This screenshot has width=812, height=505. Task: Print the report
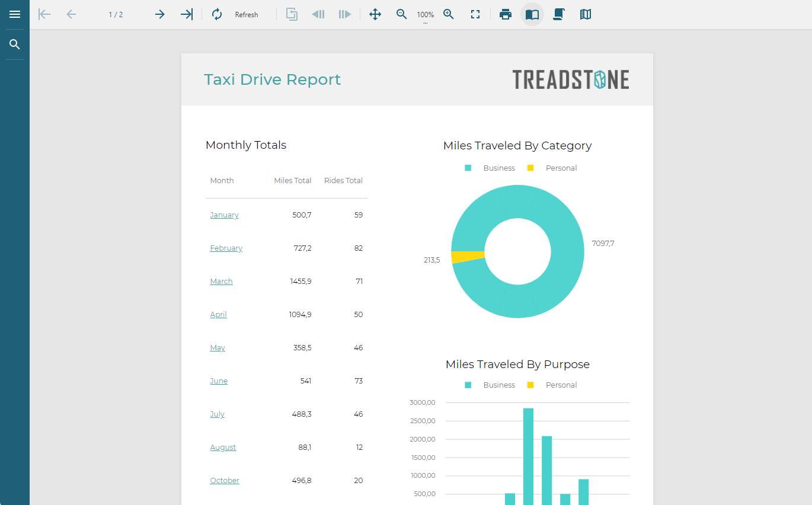coord(506,14)
